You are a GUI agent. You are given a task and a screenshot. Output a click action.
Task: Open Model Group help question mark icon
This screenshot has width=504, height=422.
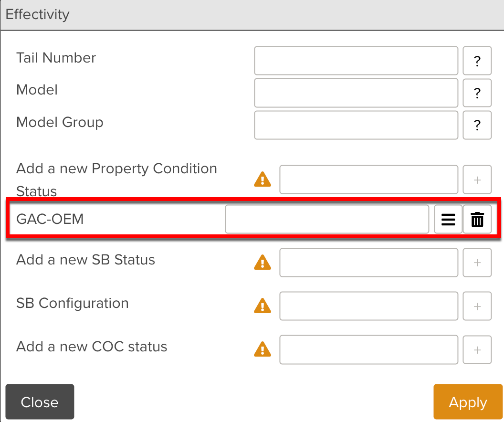coord(477,125)
